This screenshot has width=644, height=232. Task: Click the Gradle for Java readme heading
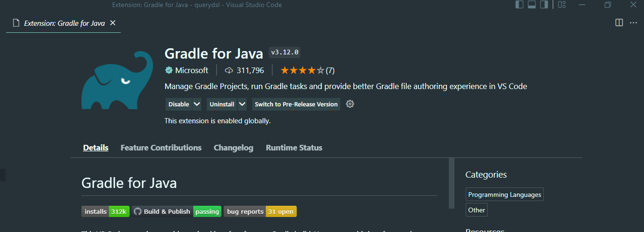pos(129,182)
